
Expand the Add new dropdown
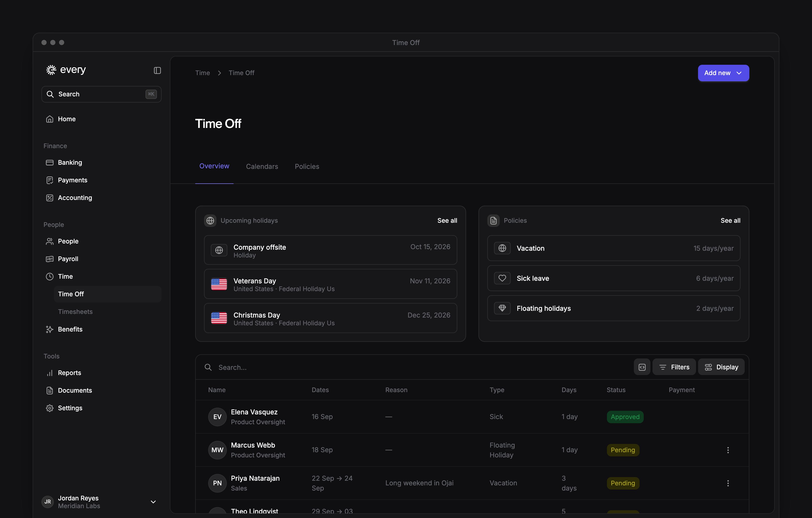click(x=723, y=73)
